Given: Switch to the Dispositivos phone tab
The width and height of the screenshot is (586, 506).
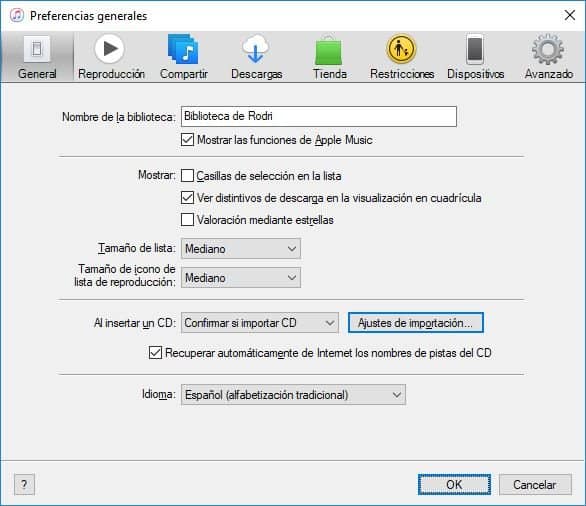Looking at the screenshot, I should (475, 57).
